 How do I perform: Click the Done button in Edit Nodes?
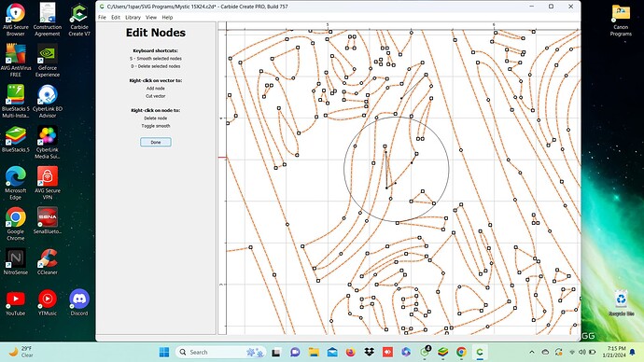click(x=156, y=142)
